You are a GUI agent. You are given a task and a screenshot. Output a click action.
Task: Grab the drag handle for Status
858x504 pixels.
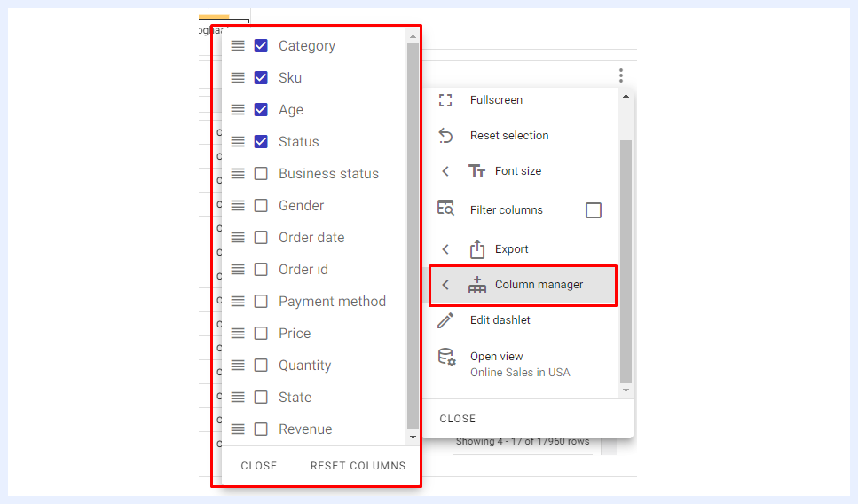point(238,142)
